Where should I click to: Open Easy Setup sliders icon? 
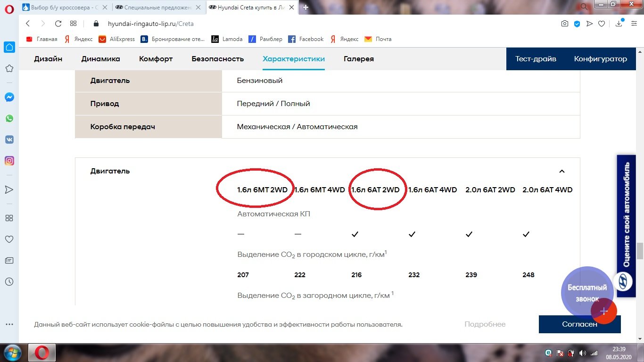click(634, 24)
